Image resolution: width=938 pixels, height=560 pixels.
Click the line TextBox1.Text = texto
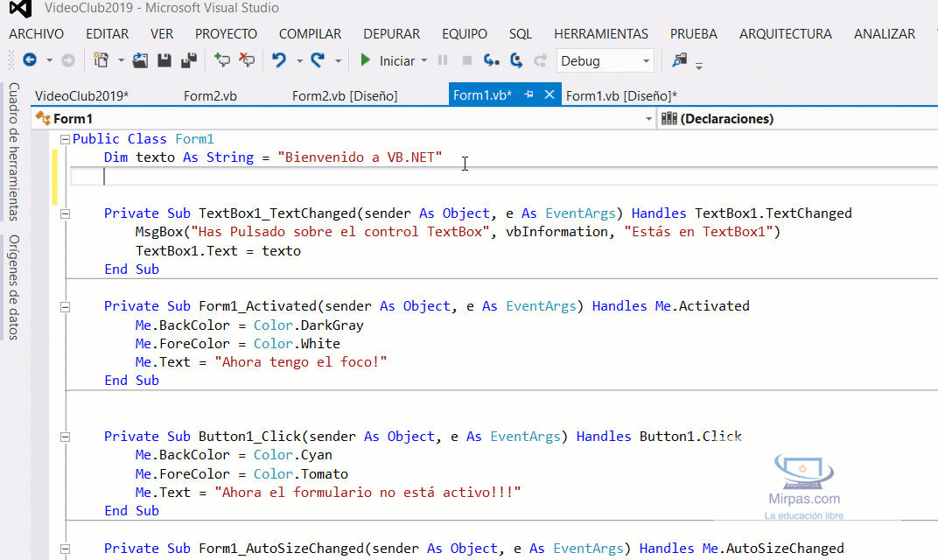(x=218, y=250)
